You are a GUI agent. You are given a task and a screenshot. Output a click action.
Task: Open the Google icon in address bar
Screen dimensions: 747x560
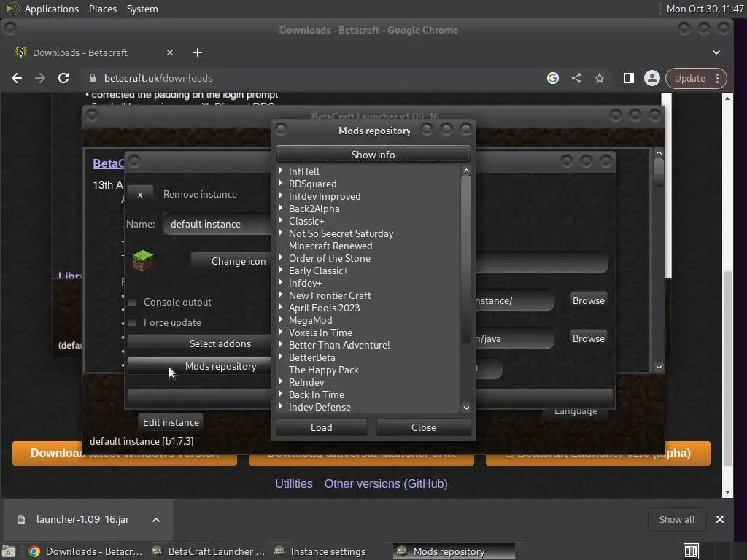553,78
